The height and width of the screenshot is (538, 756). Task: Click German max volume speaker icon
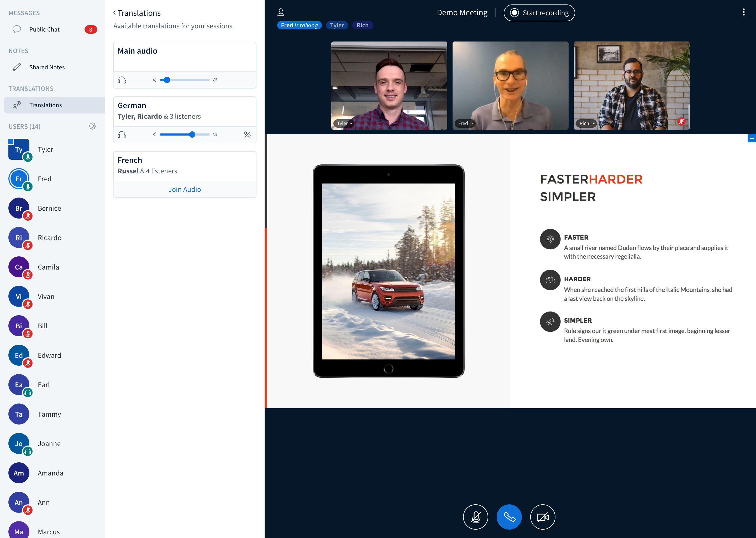(215, 134)
